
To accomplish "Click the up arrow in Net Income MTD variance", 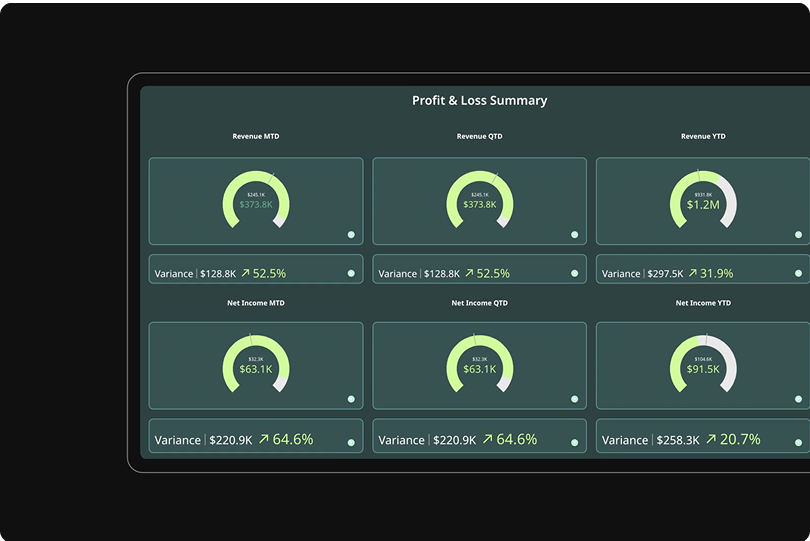I will pos(263,439).
